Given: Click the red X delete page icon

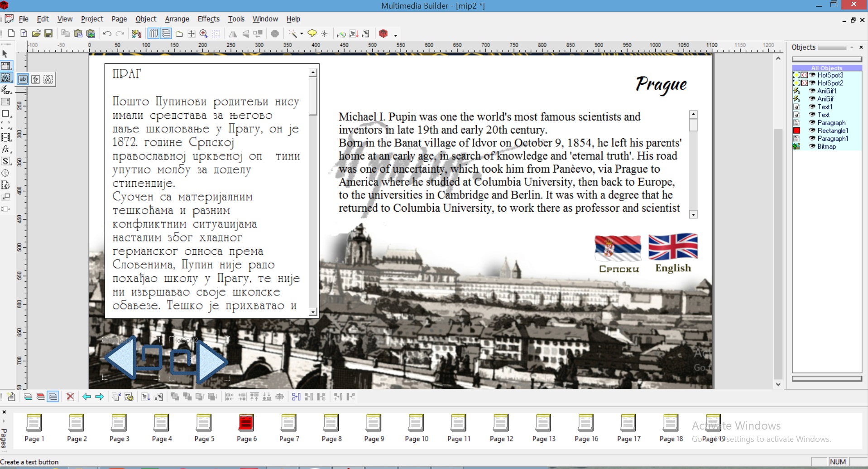Looking at the screenshot, I should click(x=70, y=397).
